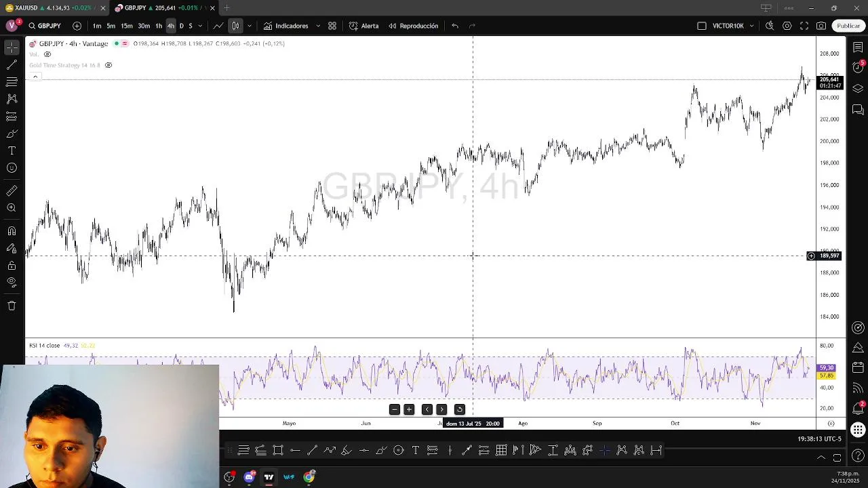This screenshot has width=868, height=488.
Task: Collapse the indicator legend with chevron
Action: click(x=35, y=76)
